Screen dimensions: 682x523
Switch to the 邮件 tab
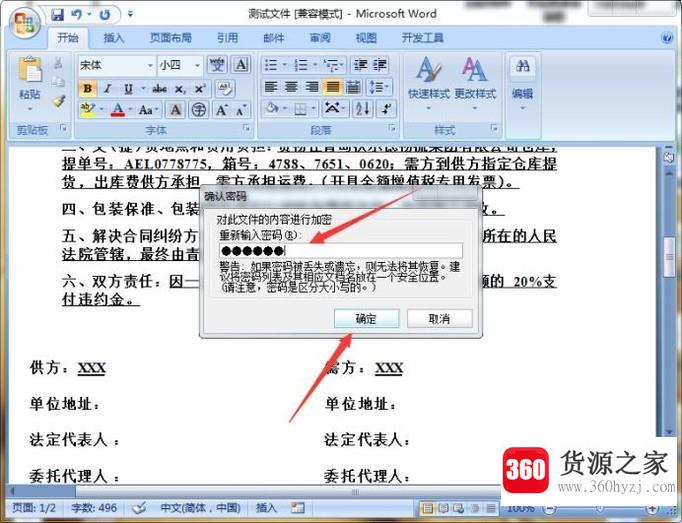(274, 38)
